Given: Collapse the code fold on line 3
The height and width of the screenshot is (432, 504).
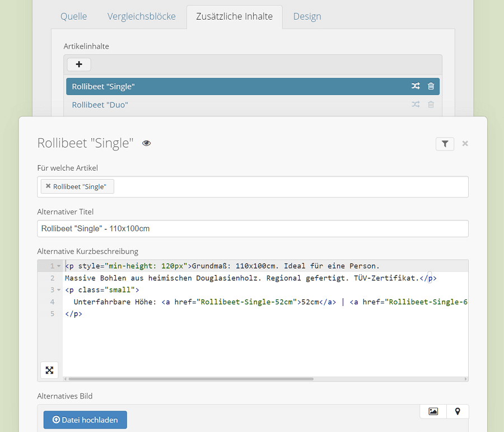Looking at the screenshot, I should click(59, 290).
